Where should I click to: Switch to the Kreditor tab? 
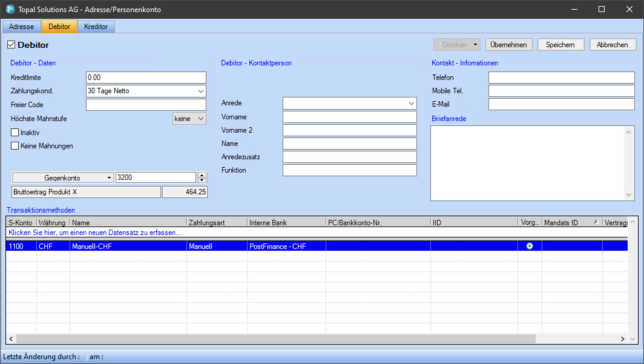(x=96, y=27)
